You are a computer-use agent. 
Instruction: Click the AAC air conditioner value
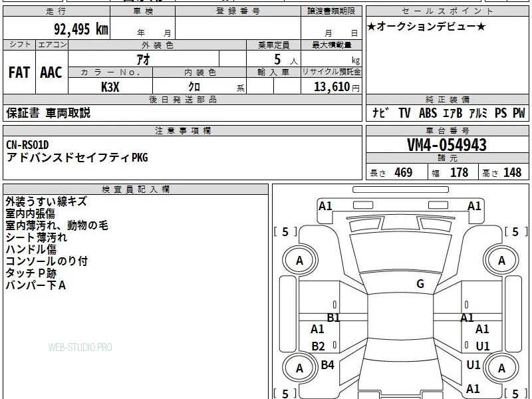(51, 72)
